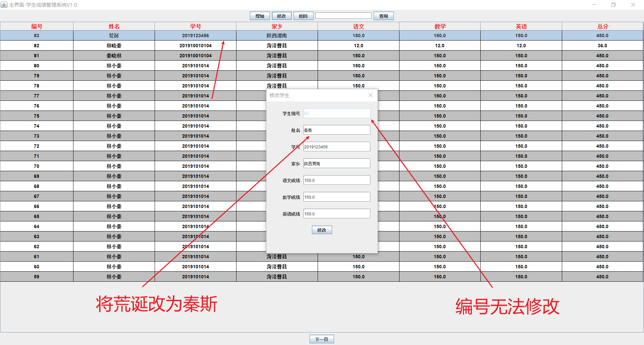Click 学号 cell 201910010104 in row 81
644x345 pixels.
tap(196, 56)
